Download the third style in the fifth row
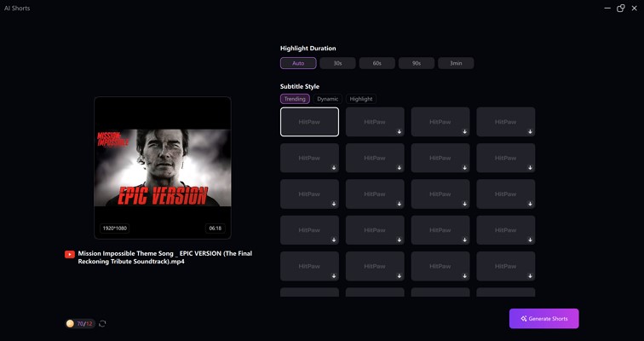 (464, 276)
